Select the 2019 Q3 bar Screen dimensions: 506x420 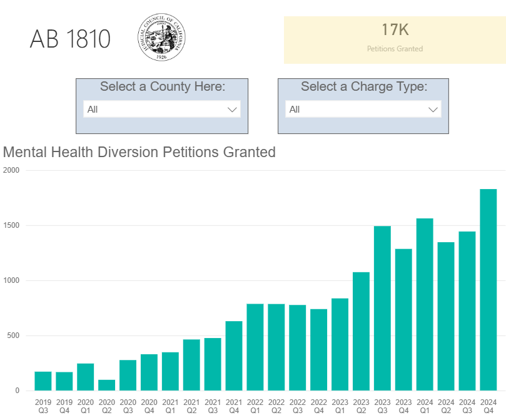[x=43, y=381]
